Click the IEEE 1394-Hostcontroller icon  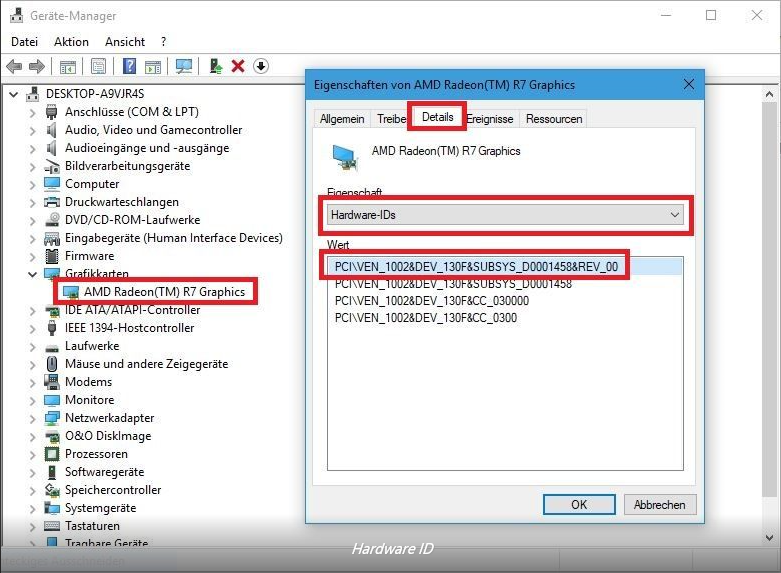tap(52, 328)
